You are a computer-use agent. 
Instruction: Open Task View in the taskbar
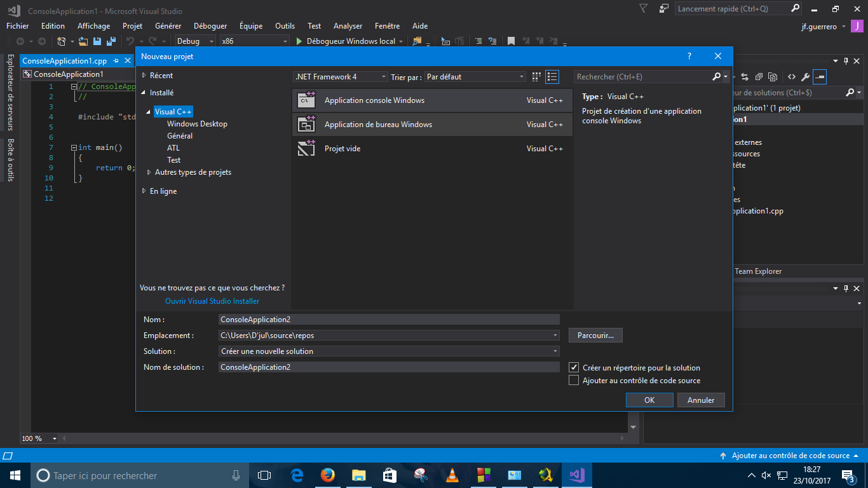(264, 475)
